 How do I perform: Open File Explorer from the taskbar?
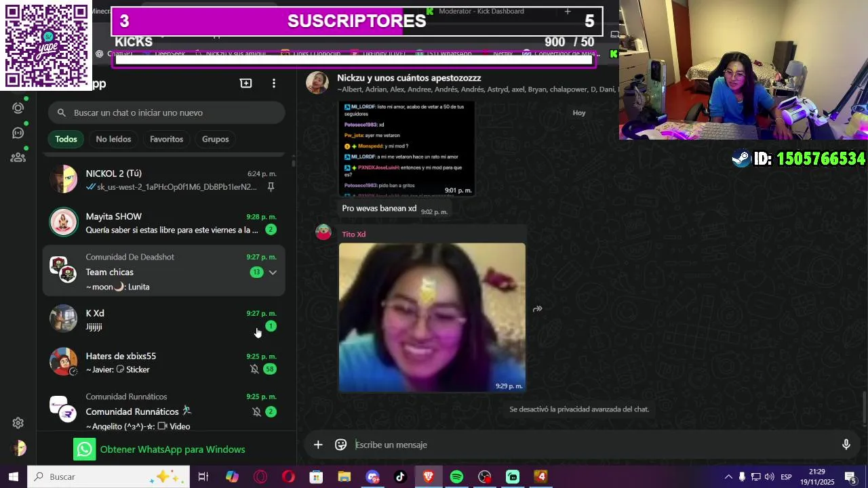(344, 476)
